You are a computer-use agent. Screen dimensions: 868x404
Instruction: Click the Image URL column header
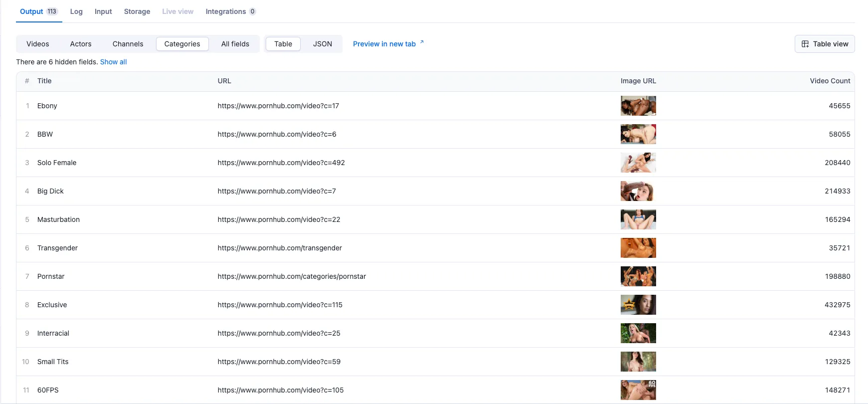click(638, 81)
